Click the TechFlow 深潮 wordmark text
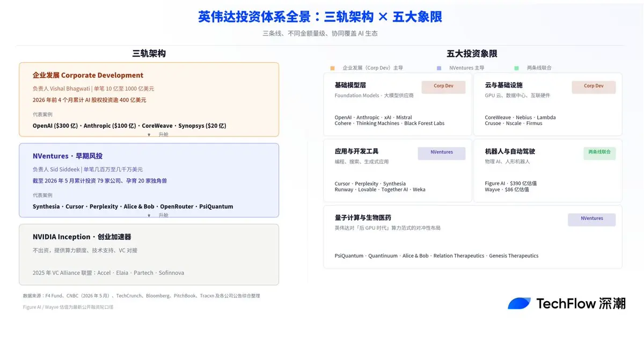 click(x=581, y=303)
